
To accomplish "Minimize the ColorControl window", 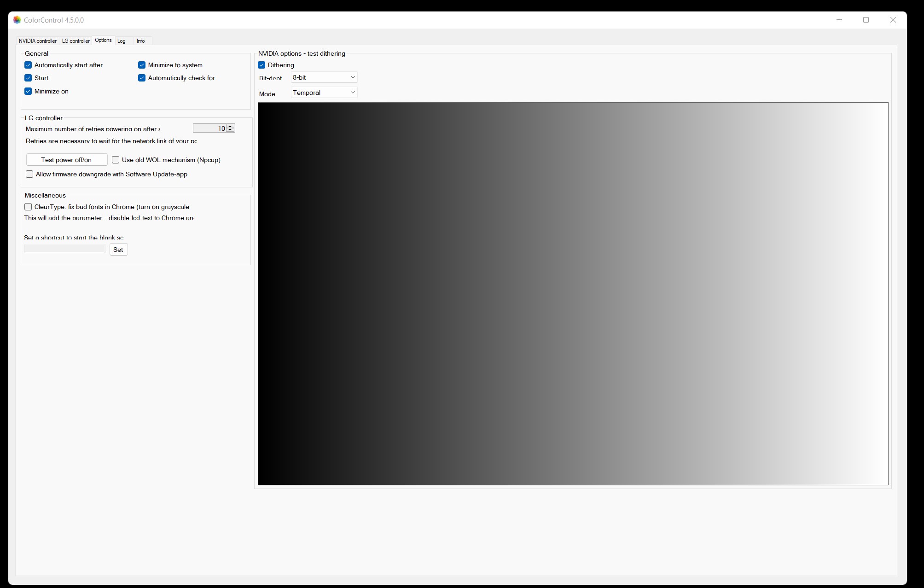I will (x=839, y=20).
